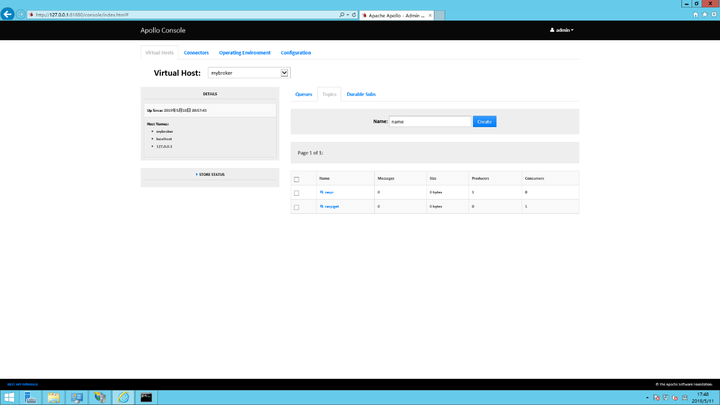Click the browser forward arrow

coord(21,15)
